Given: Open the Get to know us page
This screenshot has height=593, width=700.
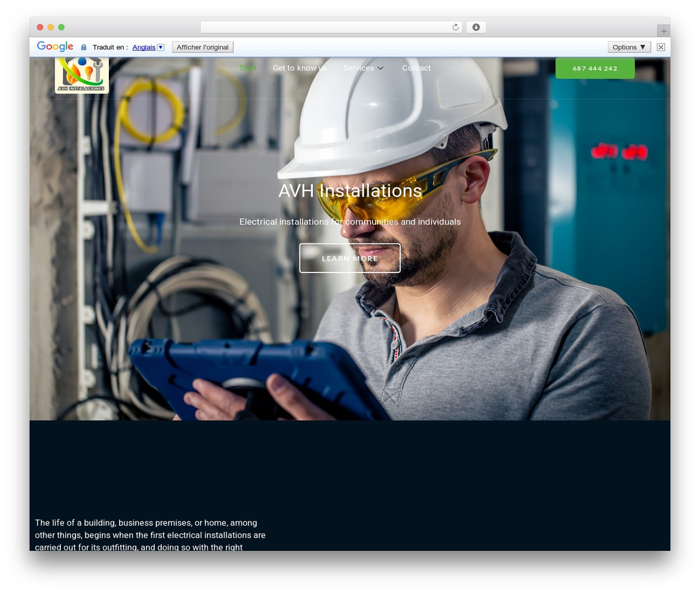Looking at the screenshot, I should [300, 68].
